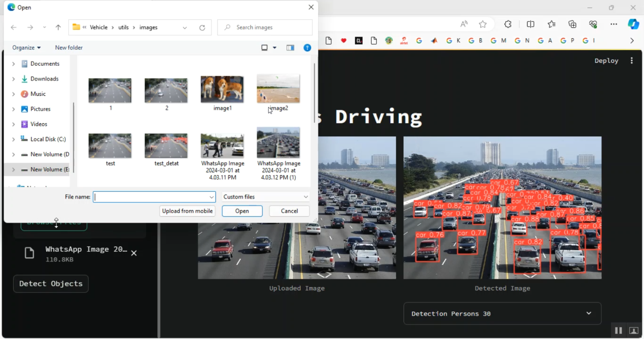Click the Detect Objects button

51,284
